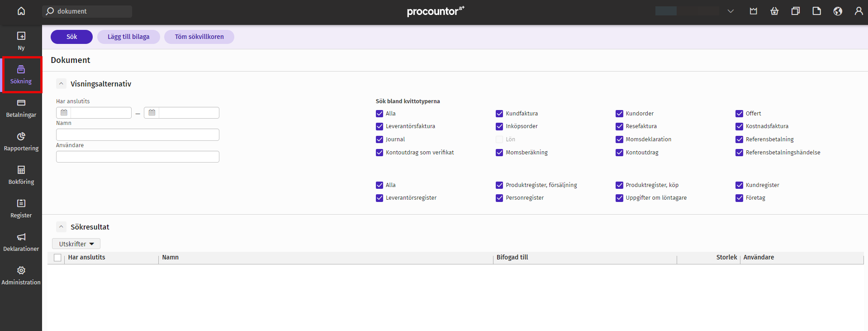Click the shopping basket icon in header
Screen dimensions: 868x331
(x=774, y=11)
